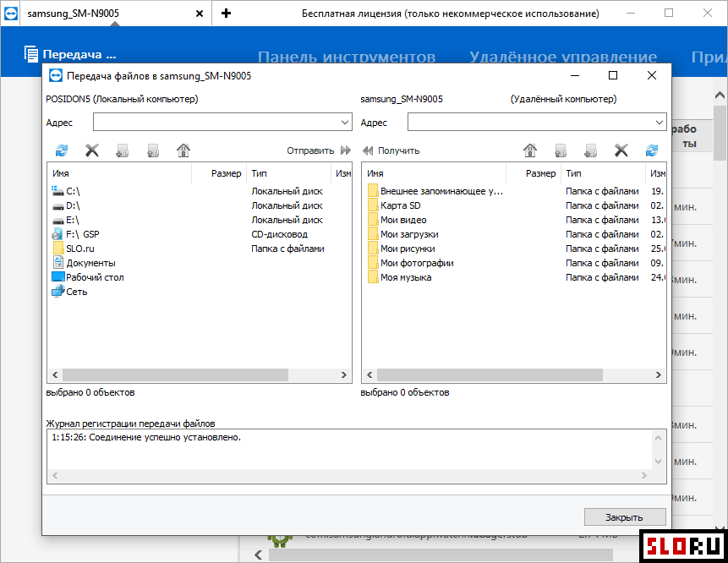The image size is (728, 563).
Task: Open the Передача tab in main window
Action: click(70, 54)
